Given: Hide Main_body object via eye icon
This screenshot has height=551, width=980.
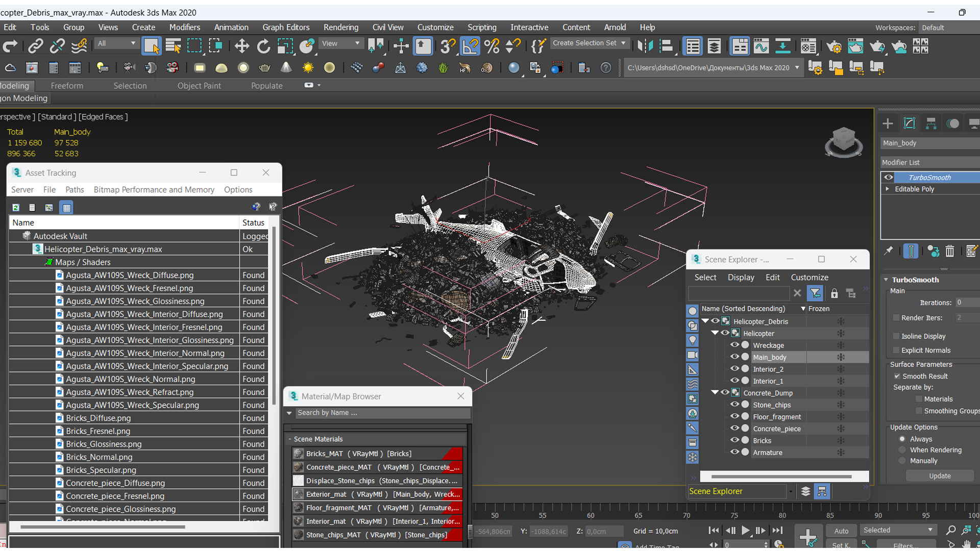Looking at the screenshot, I should click(x=734, y=357).
